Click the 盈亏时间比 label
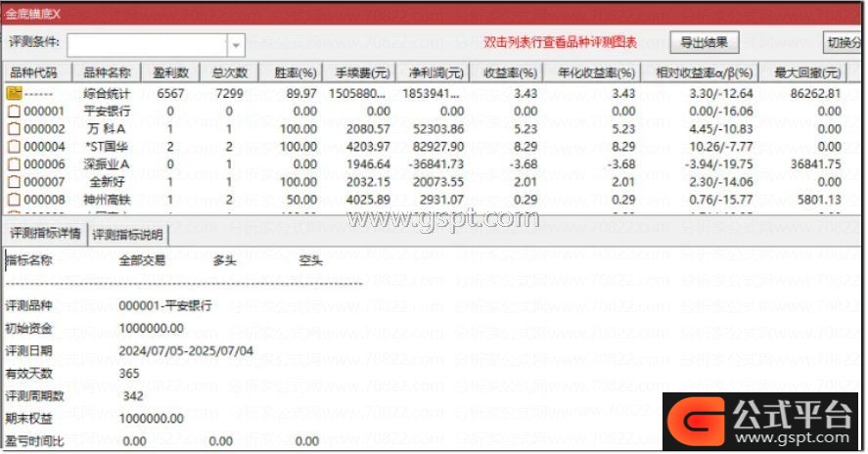Viewport: 868px width, 454px height. click(34, 441)
